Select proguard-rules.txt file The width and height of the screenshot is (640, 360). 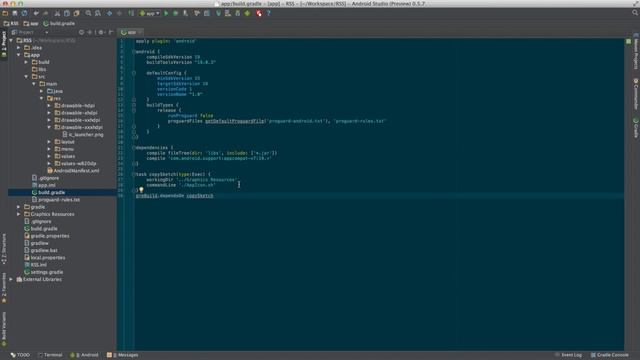(x=56, y=200)
